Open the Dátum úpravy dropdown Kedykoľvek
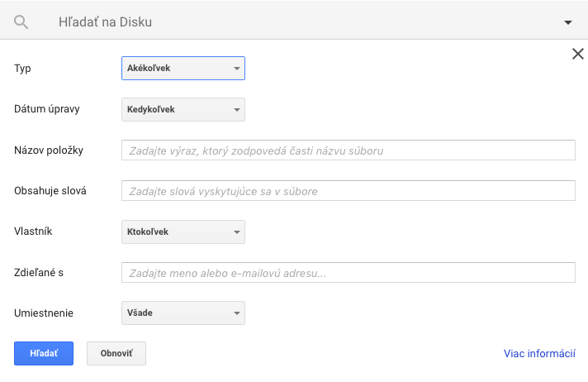 coord(183,109)
